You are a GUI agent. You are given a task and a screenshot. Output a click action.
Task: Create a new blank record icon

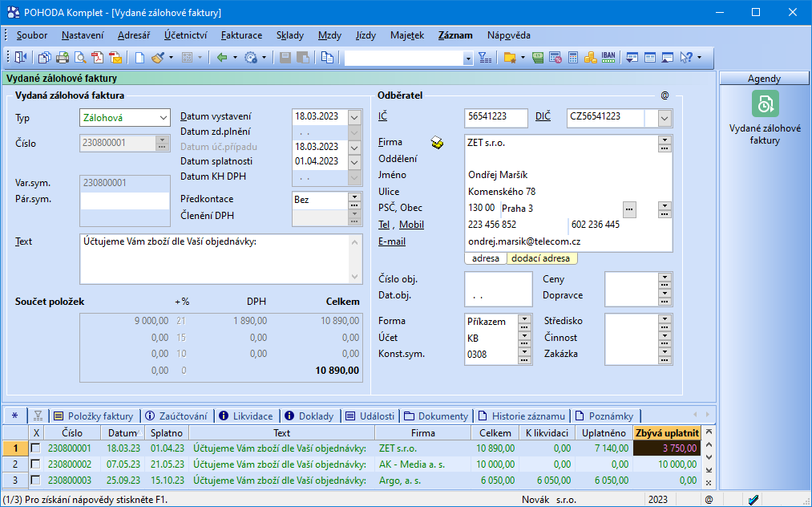pyautogui.click(x=139, y=58)
